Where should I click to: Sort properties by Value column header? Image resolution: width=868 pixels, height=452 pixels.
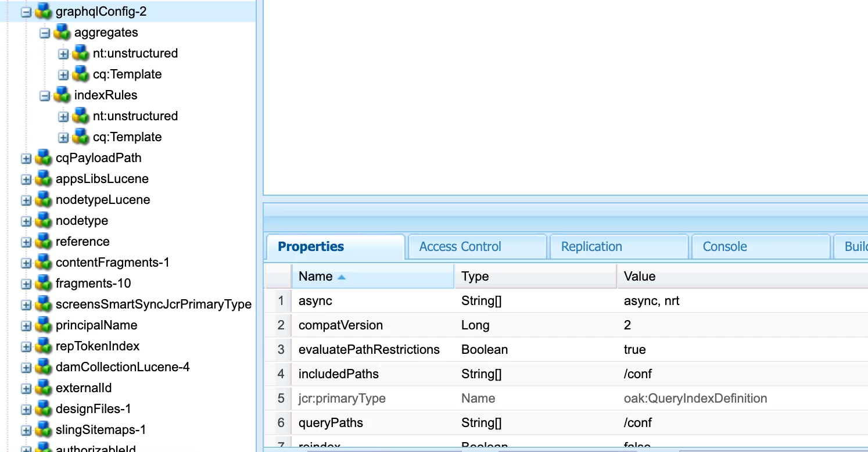pyautogui.click(x=743, y=277)
